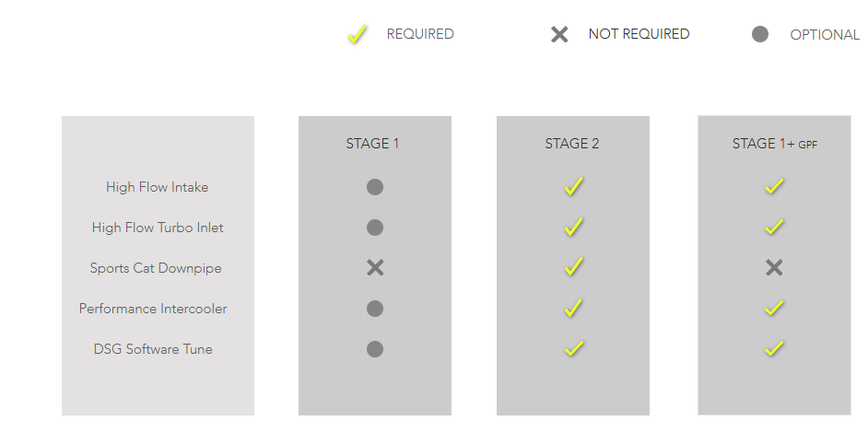Click the Sports Cat Downpipe row label

click(156, 268)
